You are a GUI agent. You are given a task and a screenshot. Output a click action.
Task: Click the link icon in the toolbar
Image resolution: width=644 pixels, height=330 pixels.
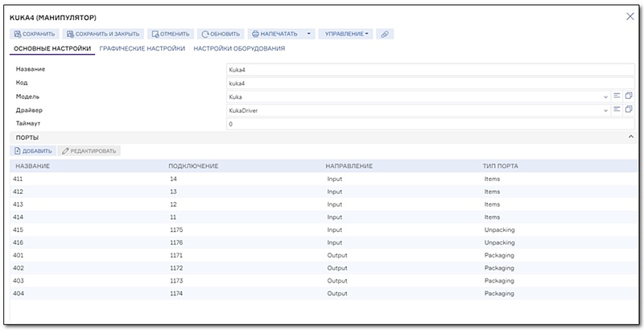pyautogui.click(x=385, y=34)
